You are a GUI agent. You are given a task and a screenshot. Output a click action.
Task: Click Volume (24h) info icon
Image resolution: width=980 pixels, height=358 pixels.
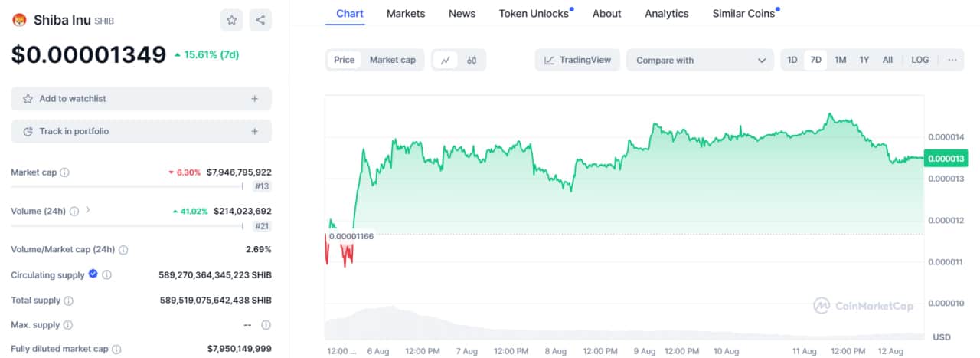point(75,211)
